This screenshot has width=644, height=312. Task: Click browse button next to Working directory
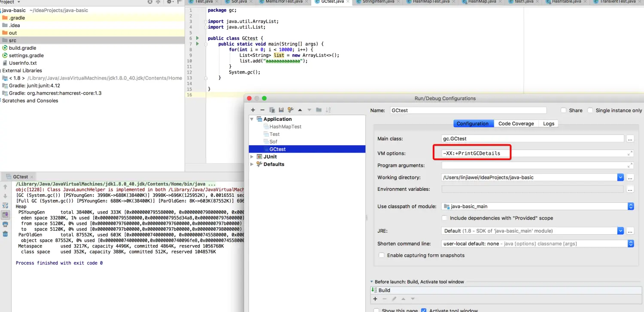tap(630, 177)
